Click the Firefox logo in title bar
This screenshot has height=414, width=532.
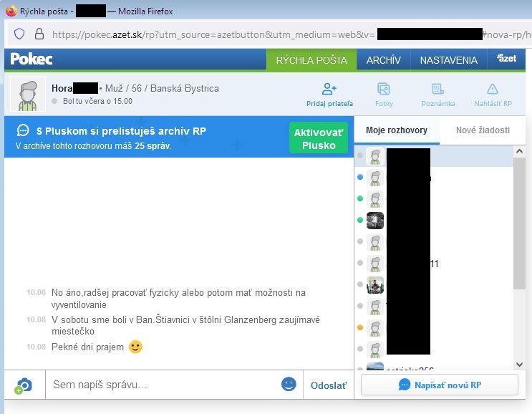11,11
